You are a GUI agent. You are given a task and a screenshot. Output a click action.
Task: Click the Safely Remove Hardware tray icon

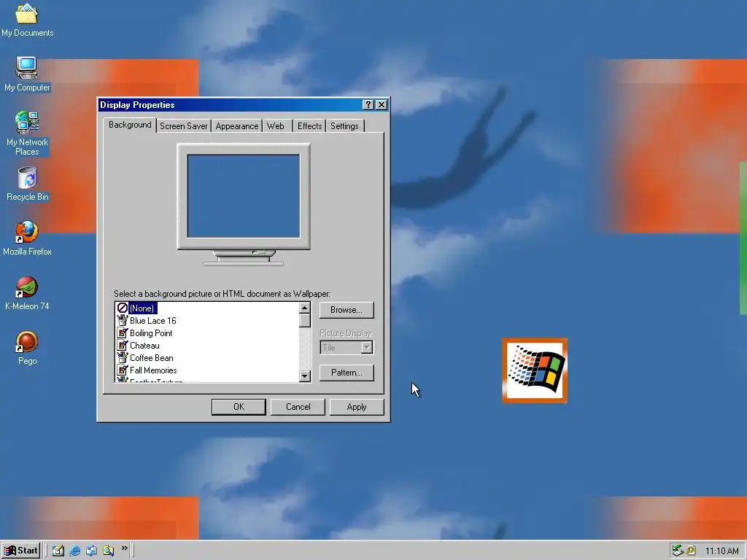(678, 551)
